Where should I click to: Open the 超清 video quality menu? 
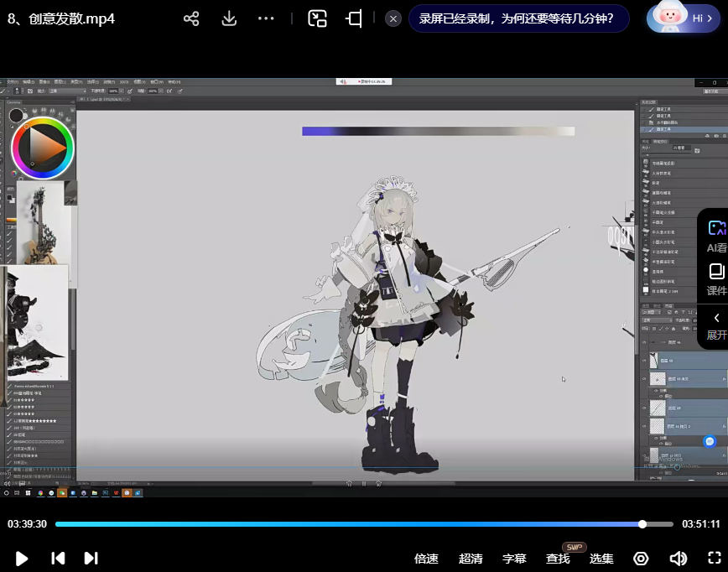471,559
